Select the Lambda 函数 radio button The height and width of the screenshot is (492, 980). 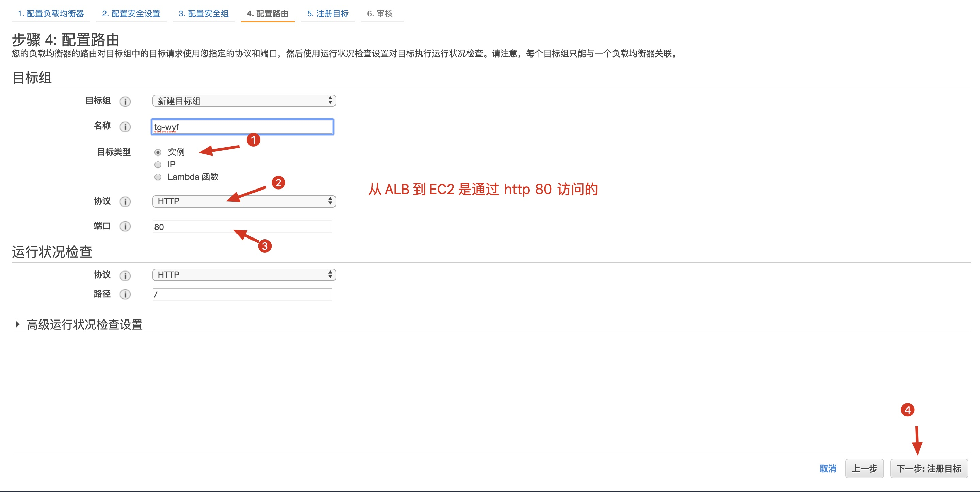158,177
